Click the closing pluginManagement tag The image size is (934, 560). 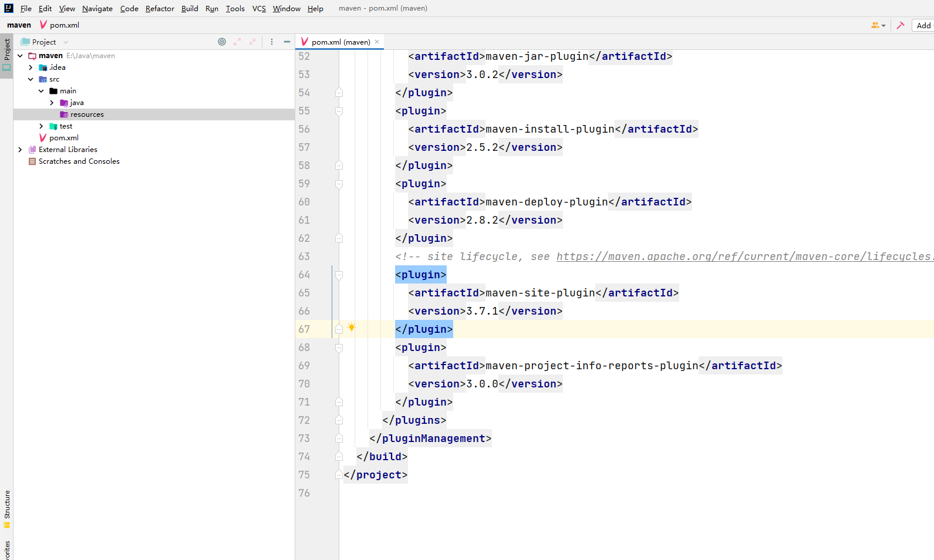(x=430, y=438)
